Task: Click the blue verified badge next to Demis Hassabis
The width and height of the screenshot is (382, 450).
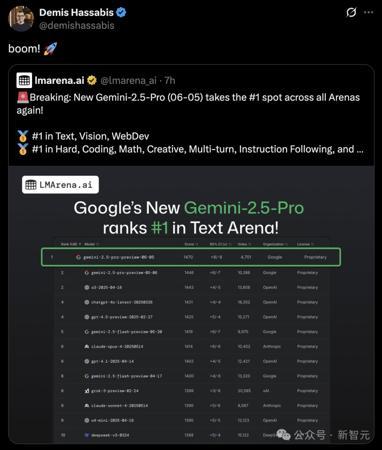Action: pos(121,12)
